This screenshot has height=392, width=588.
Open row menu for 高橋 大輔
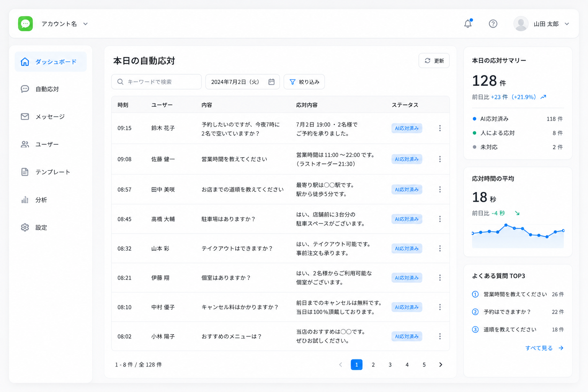tap(440, 219)
